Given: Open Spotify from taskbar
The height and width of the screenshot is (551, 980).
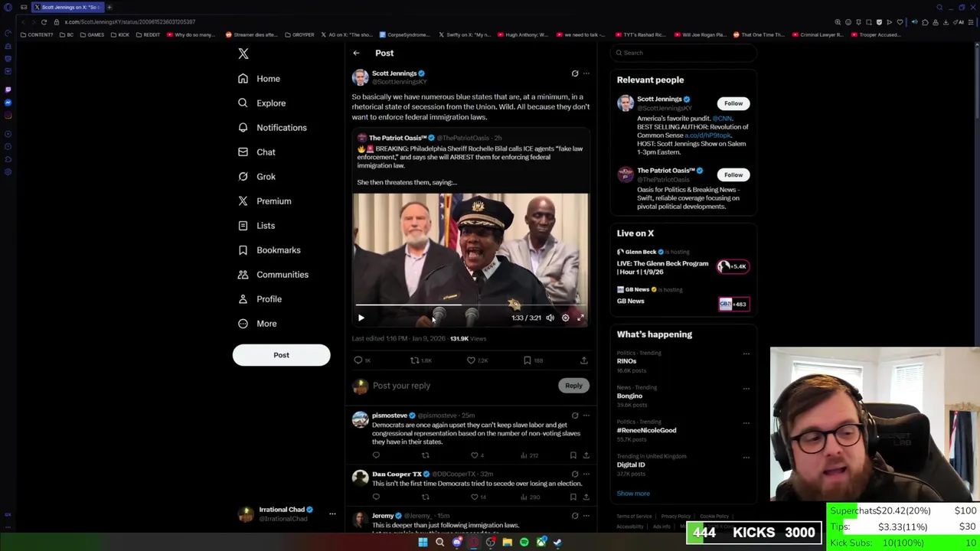Looking at the screenshot, I should coord(524,543).
